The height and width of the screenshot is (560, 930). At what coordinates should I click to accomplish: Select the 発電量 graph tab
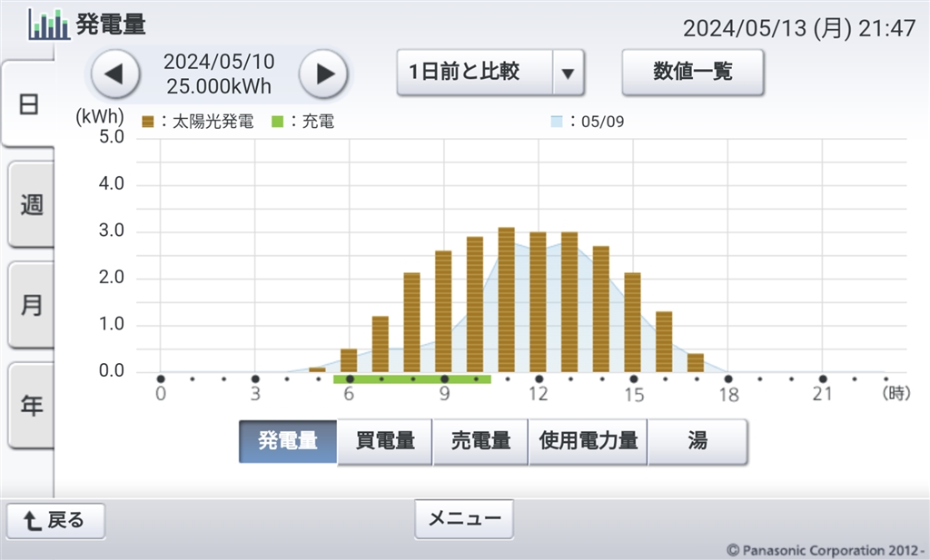288,441
